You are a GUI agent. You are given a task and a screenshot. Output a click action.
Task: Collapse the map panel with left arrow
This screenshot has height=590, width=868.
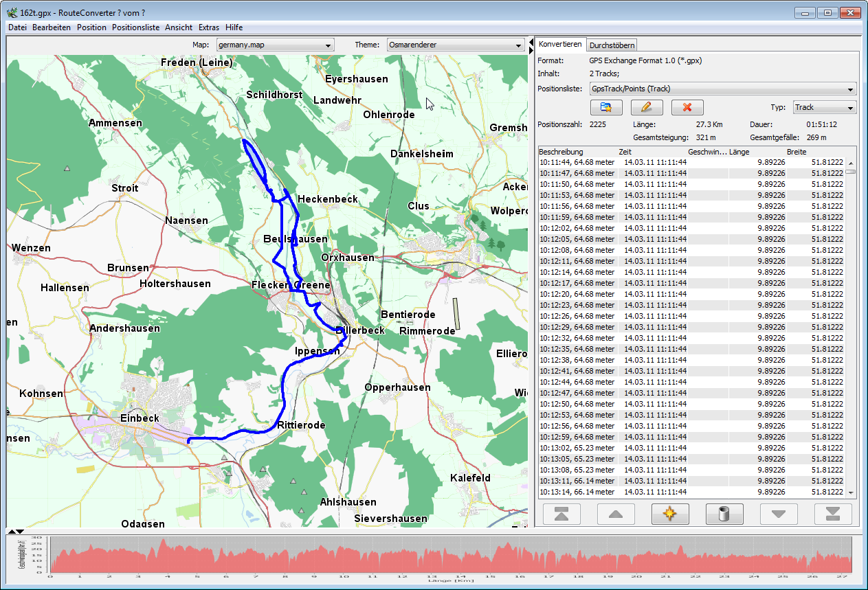[x=531, y=43]
